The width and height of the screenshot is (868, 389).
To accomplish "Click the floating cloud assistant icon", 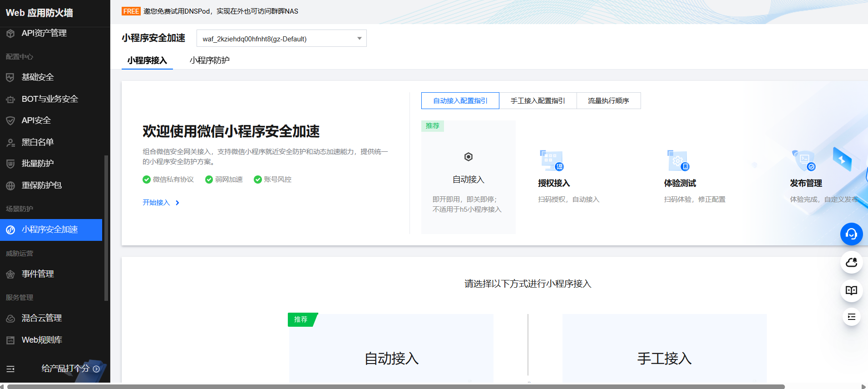I will click(x=851, y=262).
